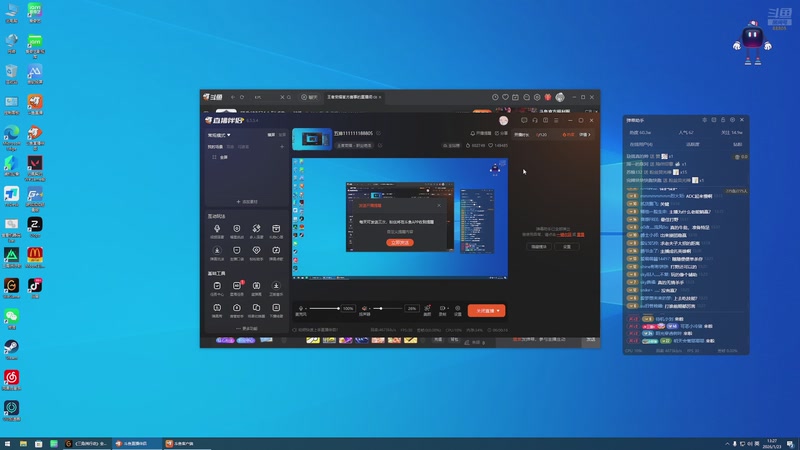
Task: Toggle the pin icon in the danmaku helper title bar
Action: pyautogui.click(x=705, y=120)
